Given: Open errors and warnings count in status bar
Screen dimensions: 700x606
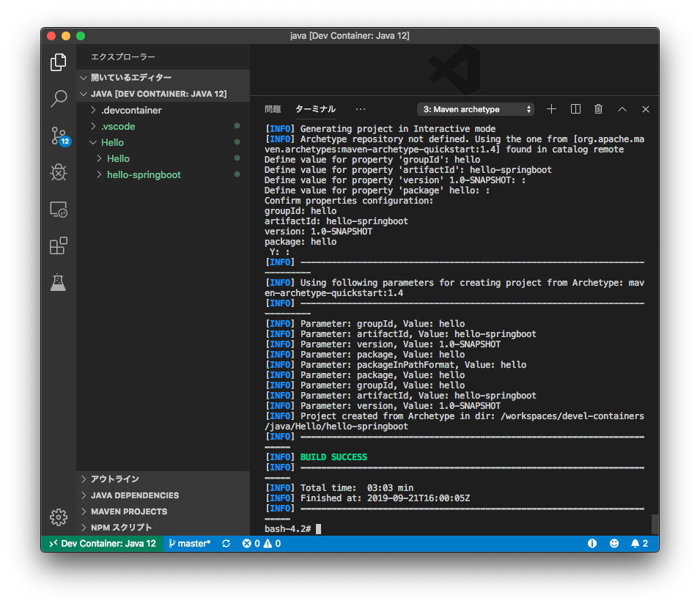Looking at the screenshot, I should pyautogui.click(x=262, y=544).
